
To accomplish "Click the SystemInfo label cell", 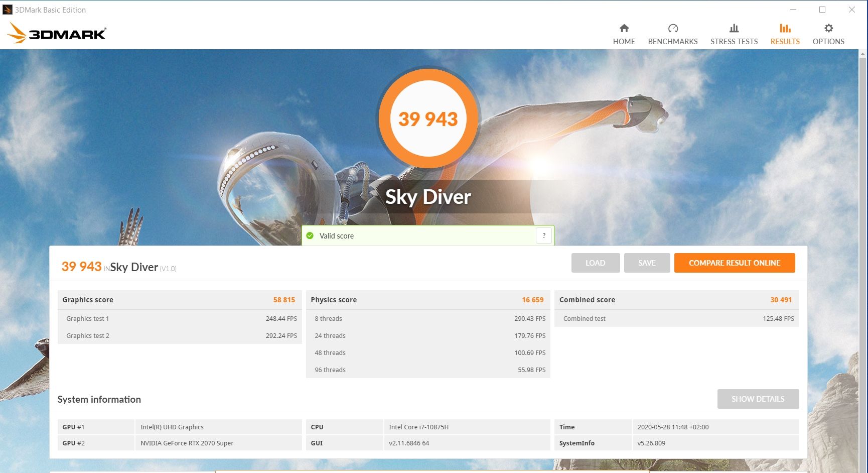I will tap(593, 443).
